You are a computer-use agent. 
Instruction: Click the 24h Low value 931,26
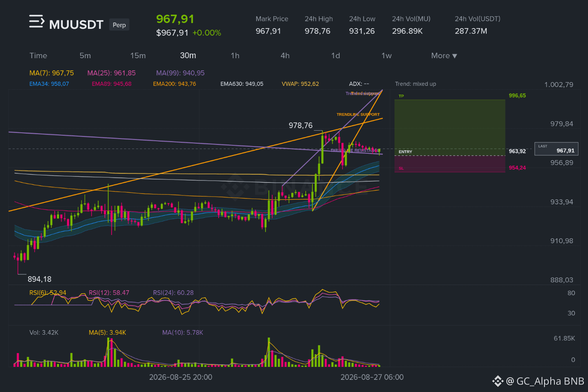tap(362, 31)
